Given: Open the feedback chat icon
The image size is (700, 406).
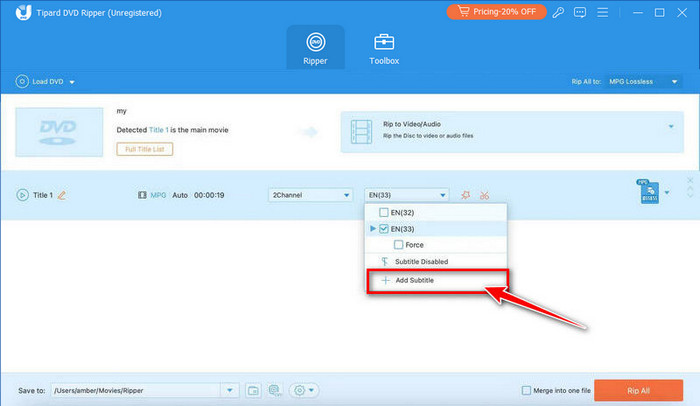Looking at the screenshot, I should pos(580,13).
